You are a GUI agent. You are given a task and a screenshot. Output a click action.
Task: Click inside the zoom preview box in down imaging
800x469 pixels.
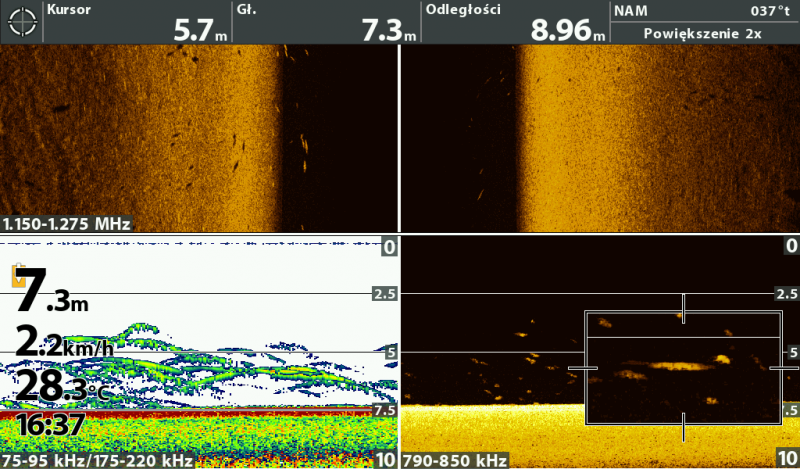click(682, 370)
